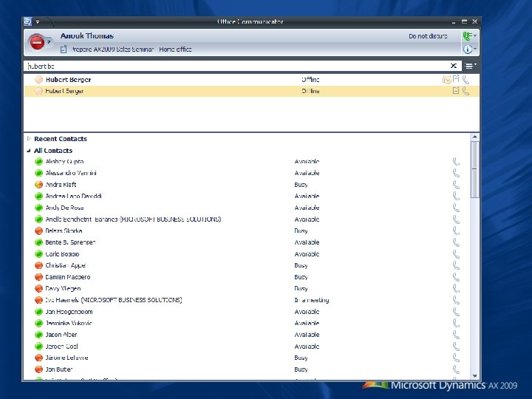Click scroll down arrow in contact list
The width and height of the screenshot is (532, 399).
click(474, 376)
